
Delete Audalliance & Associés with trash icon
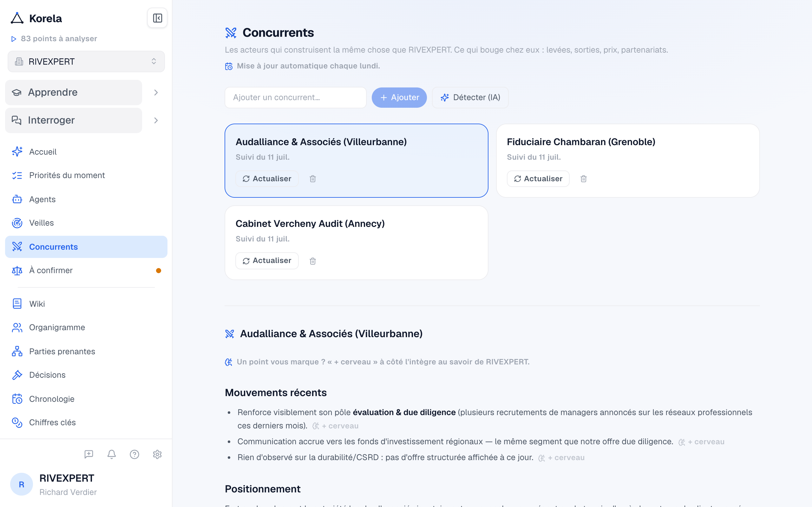click(313, 179)
